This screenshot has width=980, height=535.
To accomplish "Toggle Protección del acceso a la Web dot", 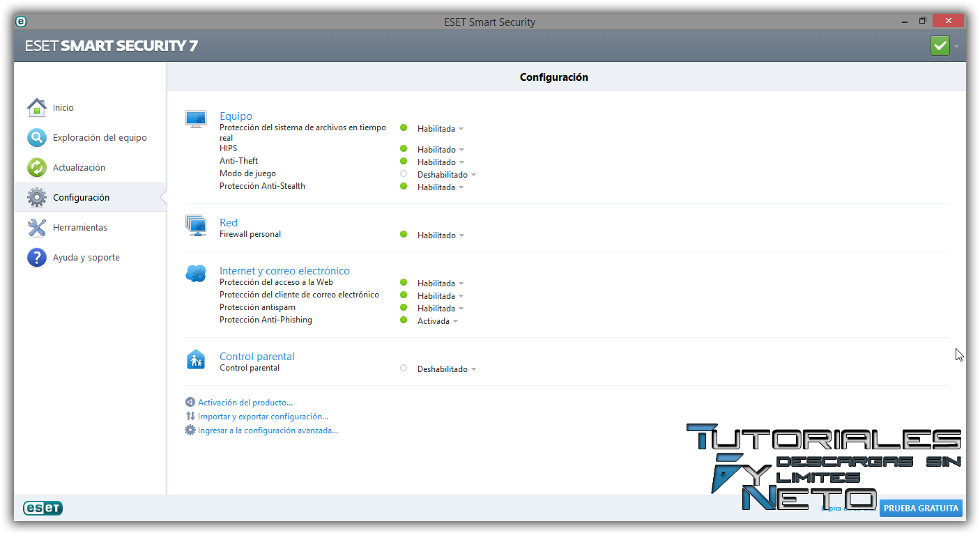I will click(x=404, y=283).
